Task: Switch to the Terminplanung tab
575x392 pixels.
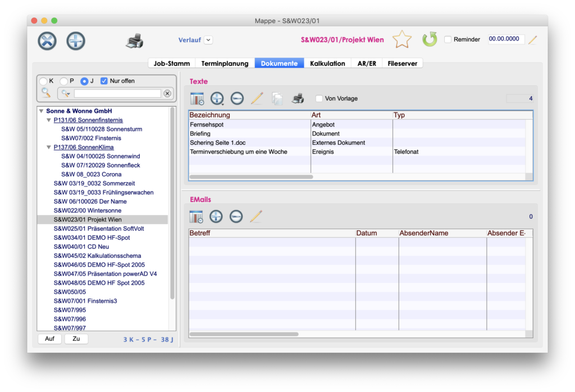Action: tap(225, 63)
